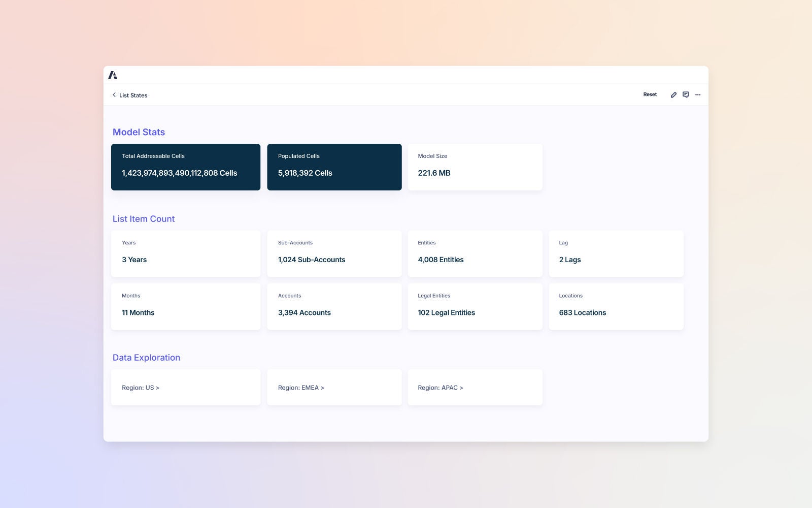
Task: Open the Model Size card showing 221.6 MB
Action: click(475, 167)
